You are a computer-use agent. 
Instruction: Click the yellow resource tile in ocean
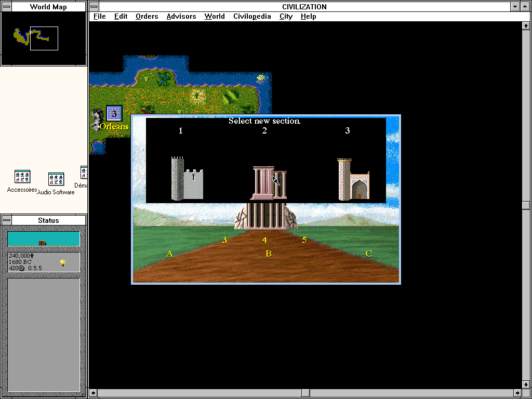click(261, 78)
